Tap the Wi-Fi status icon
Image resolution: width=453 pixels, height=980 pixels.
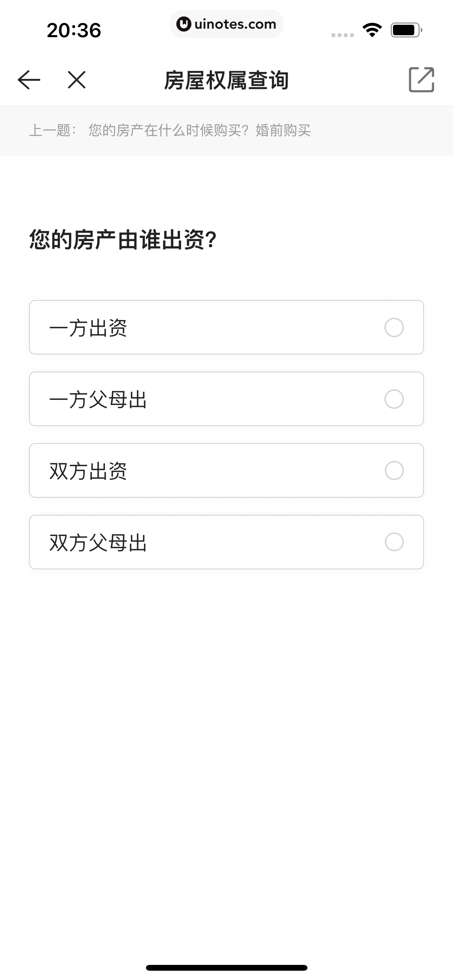(x=372, y=30)
